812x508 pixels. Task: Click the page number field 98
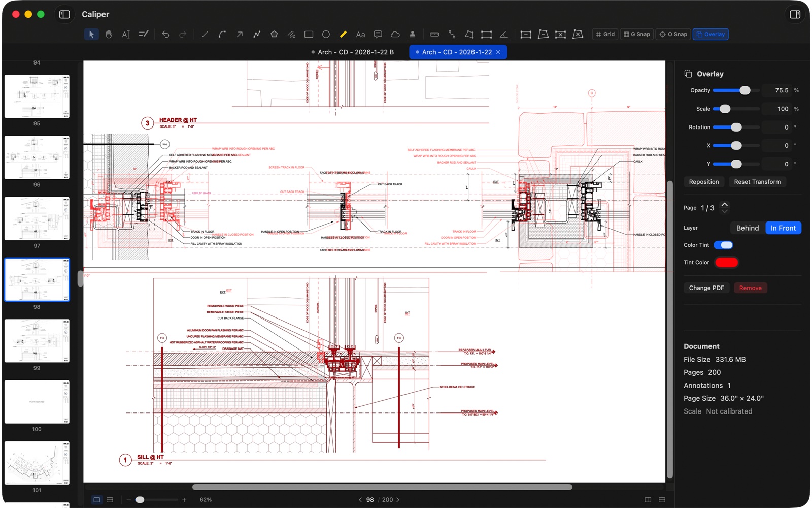[x=370, y=500]
